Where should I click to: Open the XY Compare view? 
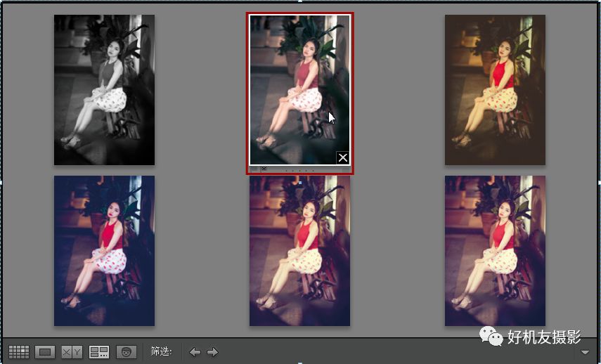[x=72, y=352]
